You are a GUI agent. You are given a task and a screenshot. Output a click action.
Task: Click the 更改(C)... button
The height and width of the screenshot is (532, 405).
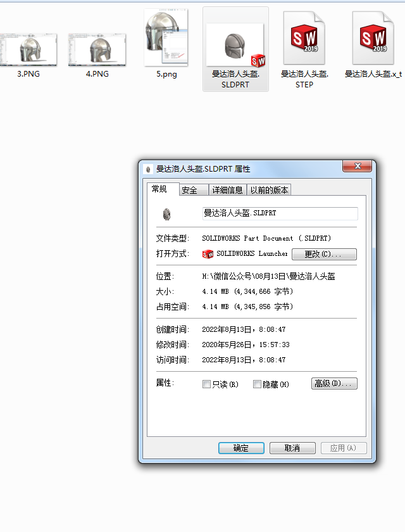[x=324, y=254]
